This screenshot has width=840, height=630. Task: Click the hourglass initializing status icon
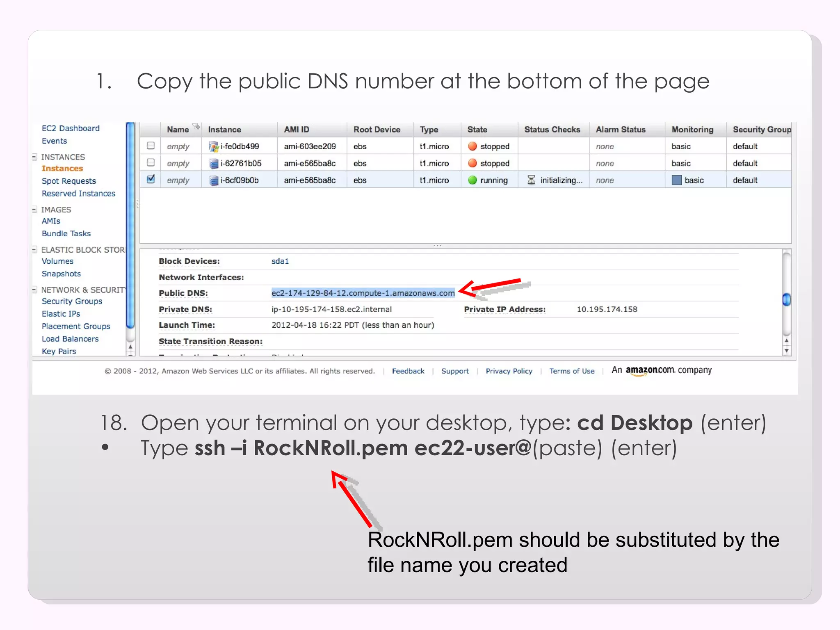pos(531,180)
